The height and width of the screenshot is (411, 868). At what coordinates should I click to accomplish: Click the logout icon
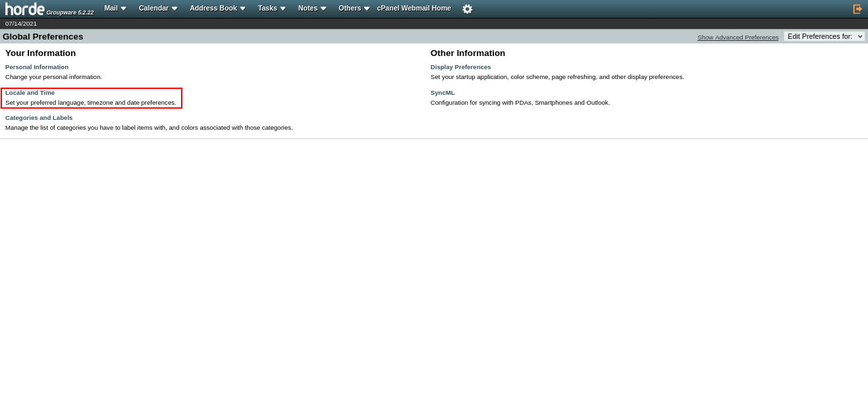tap(857, 9)
